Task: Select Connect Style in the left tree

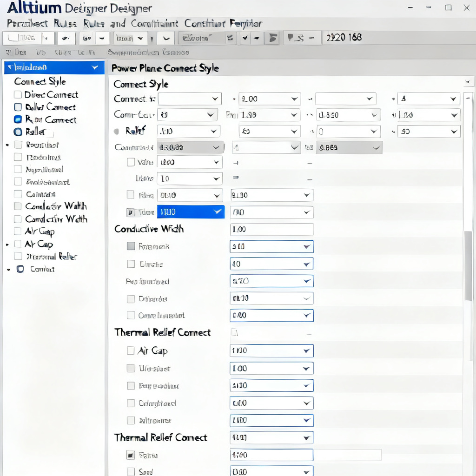Action: click(40, 81)
